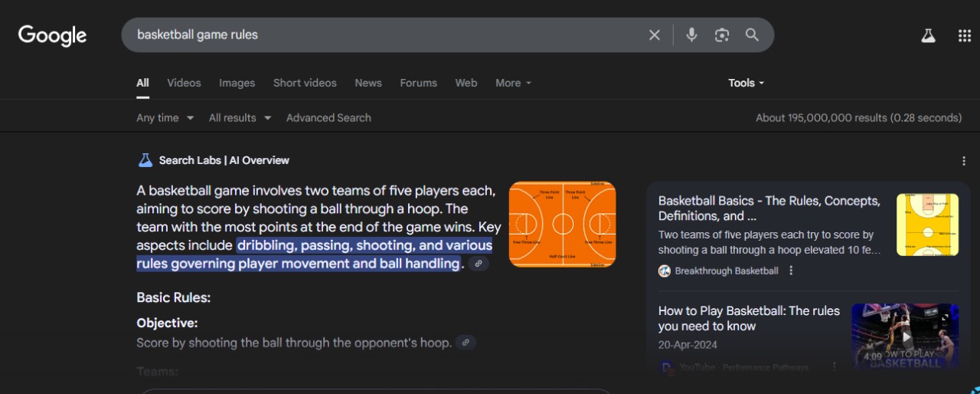
Task: Open the Any time filter dropdown
Action: tap(165, 118)
